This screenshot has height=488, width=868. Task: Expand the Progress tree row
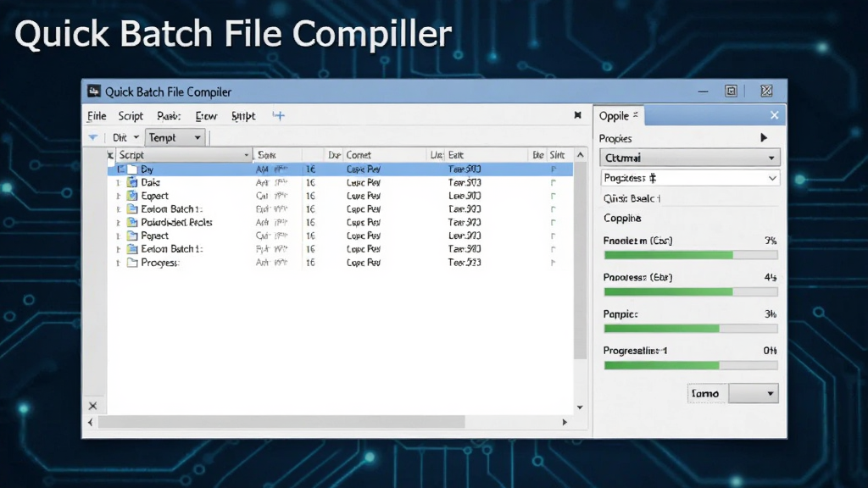coord(119,263)
